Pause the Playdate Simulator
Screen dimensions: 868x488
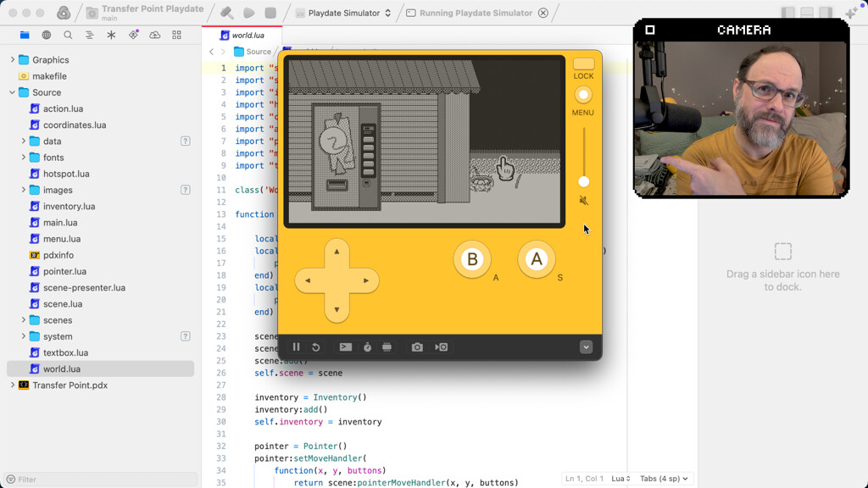pos(296,347)
